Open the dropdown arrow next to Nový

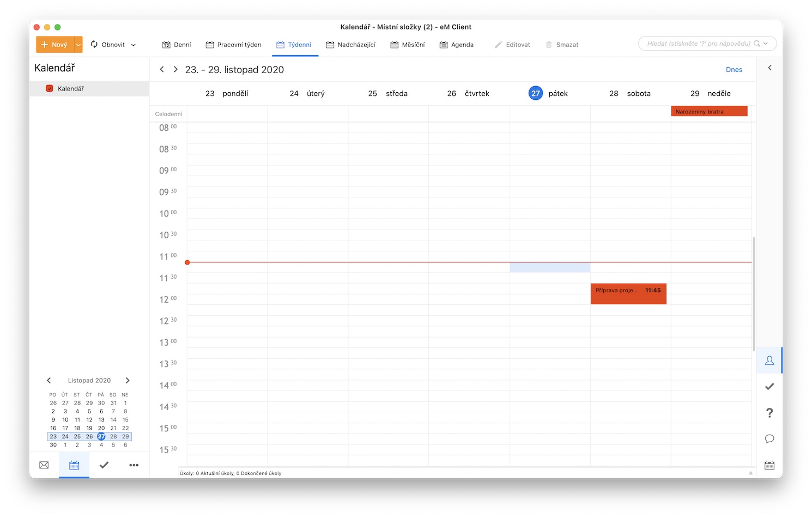click(x=78, y=45)
